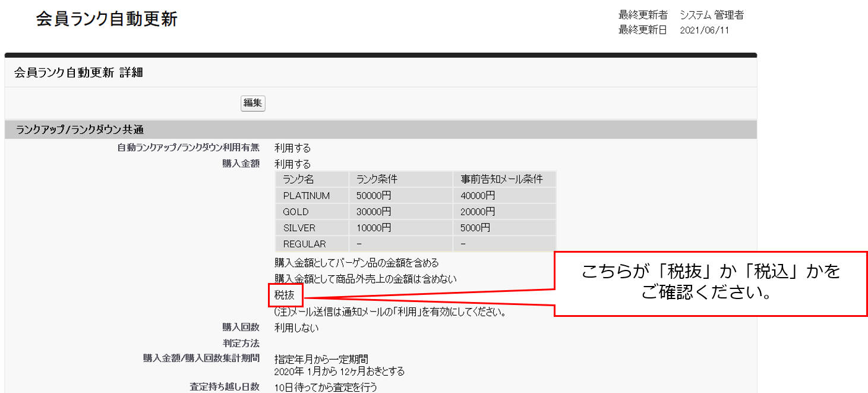
Task: Click the 指定年月から一定期間 aggregation period value
Action: coord(321,359)
